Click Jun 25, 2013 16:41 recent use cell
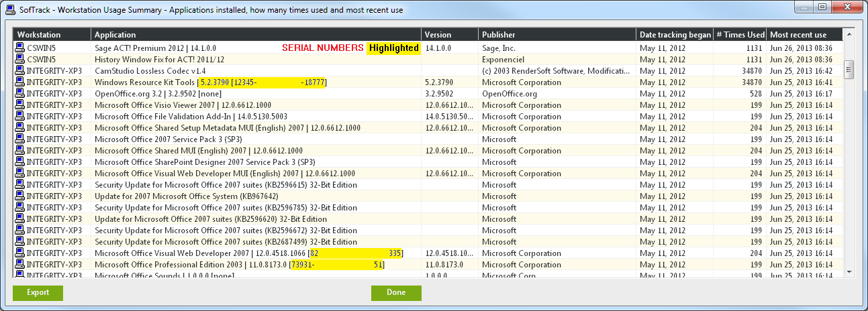This screenshot has width=868, height=311. click(x=804, y=82)
